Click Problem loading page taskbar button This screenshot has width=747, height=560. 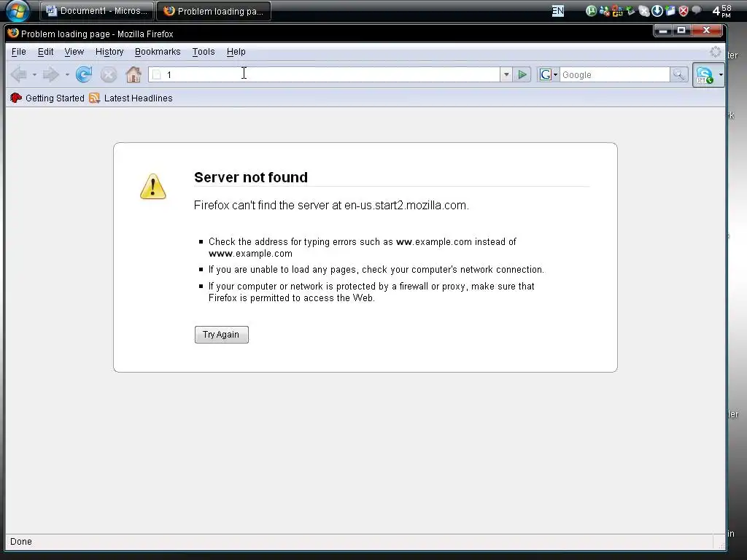pyautogui.click(x=214, y=11)
